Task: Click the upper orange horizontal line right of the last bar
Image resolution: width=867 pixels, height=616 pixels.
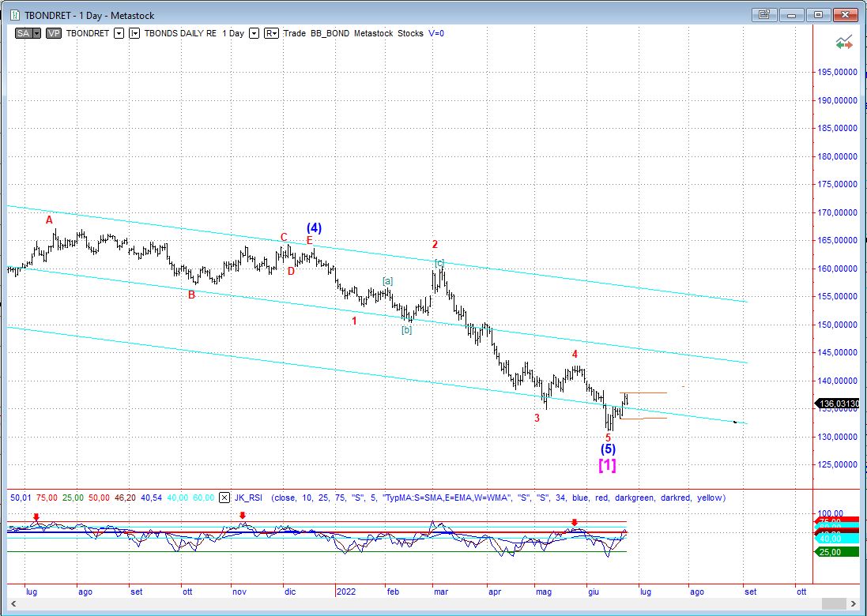Action: coord(643,393)
